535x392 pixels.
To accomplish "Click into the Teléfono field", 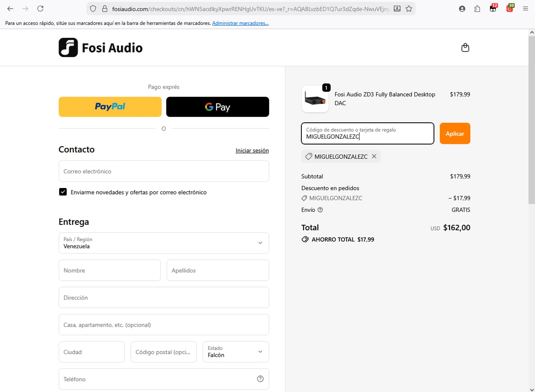I will click(x=164, y=379).
